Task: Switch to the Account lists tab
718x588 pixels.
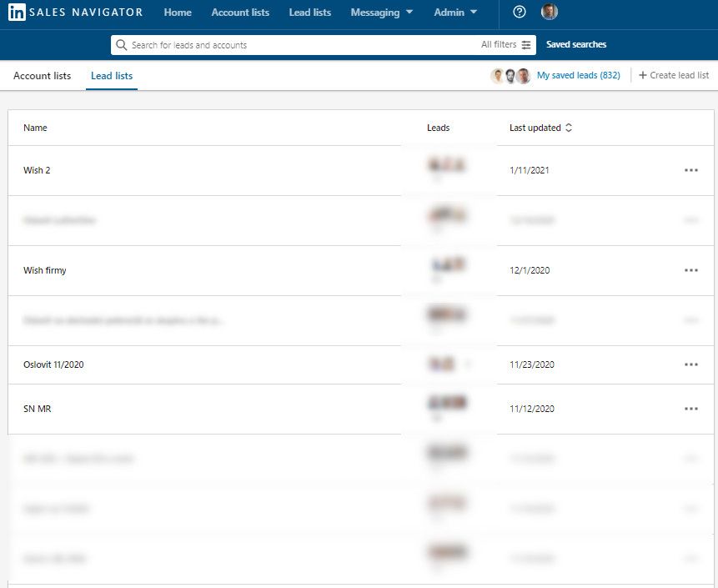Action: tap(42, 76)
